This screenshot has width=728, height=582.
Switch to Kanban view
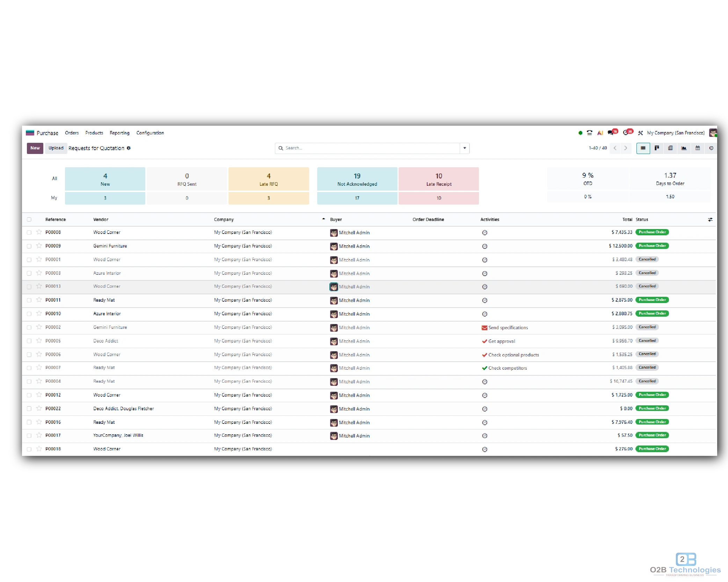(x=657, y=148)
